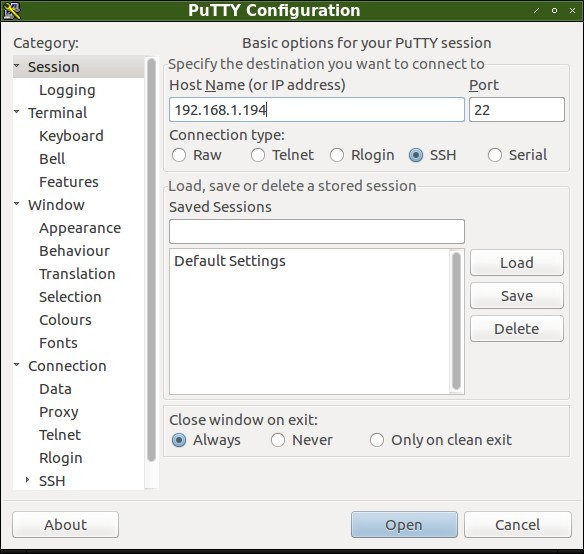Viewport: 584px width, 554px height.
Task: Open the Fonts category
Action: 58,343
